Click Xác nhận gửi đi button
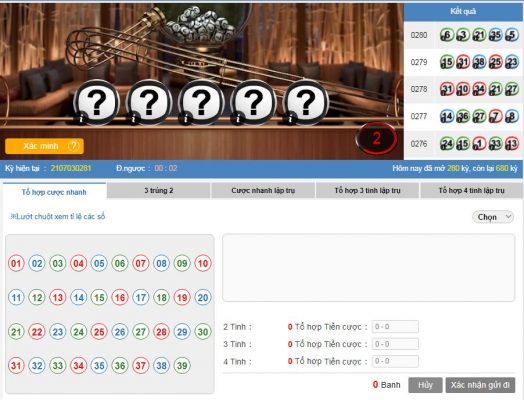The width and height of the screenshot is (524, 400). click(480, 385)
